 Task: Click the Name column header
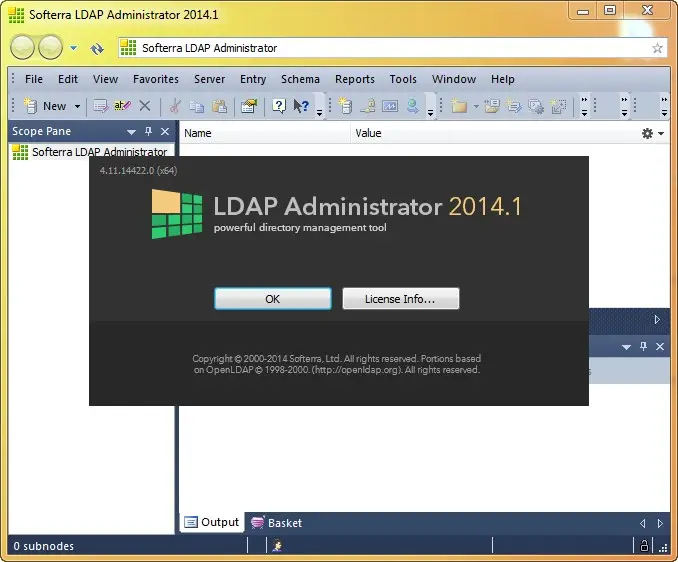pyautogui.click(x=264, y=133)
